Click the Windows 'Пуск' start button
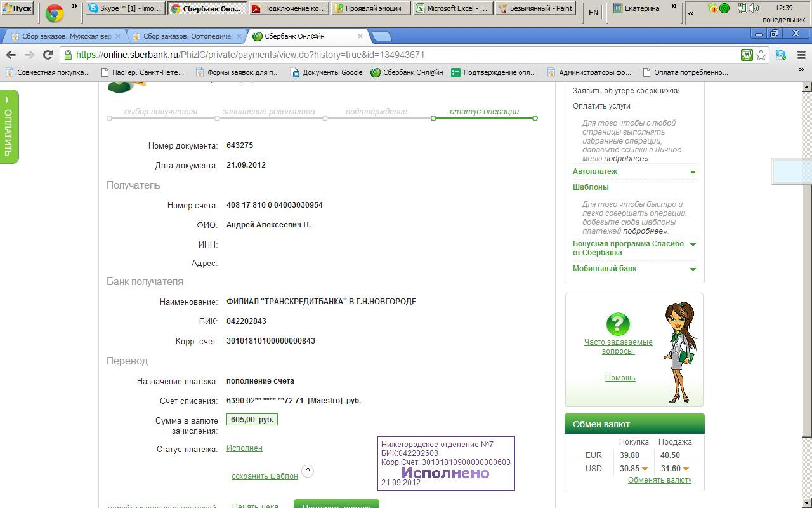The width and height of the screenshot is (812, 508). 17,9
